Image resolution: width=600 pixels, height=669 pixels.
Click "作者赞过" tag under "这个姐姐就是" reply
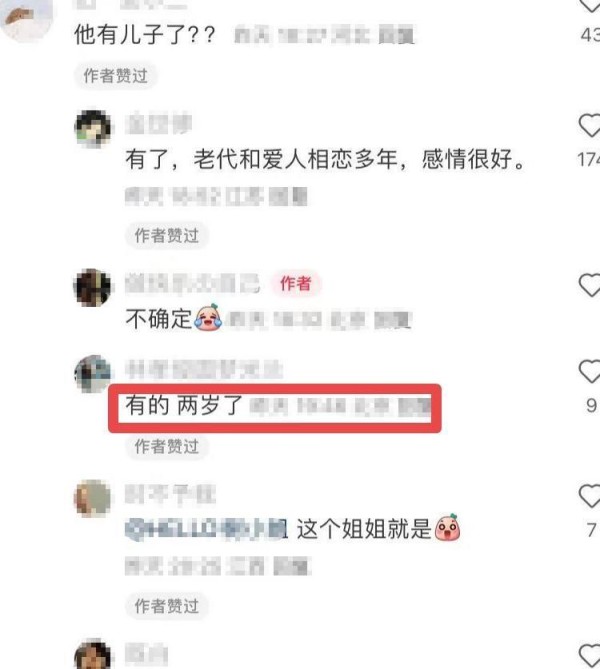coord(167,606)
